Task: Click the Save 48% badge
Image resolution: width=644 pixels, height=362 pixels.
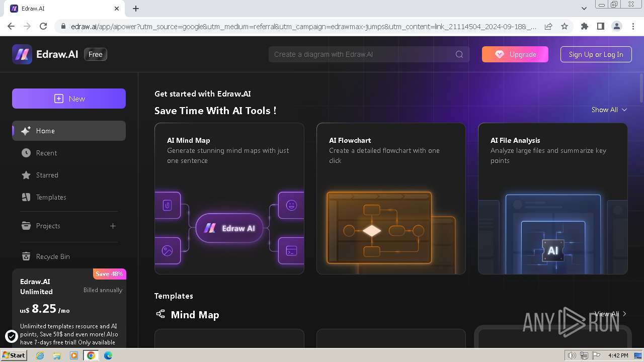Action: 109,274
